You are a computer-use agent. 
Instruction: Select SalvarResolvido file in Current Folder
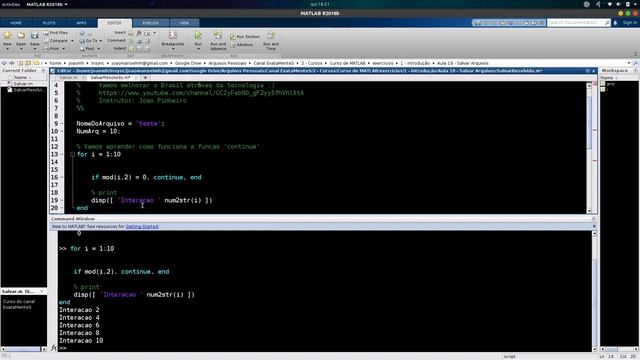coord(26,90)
